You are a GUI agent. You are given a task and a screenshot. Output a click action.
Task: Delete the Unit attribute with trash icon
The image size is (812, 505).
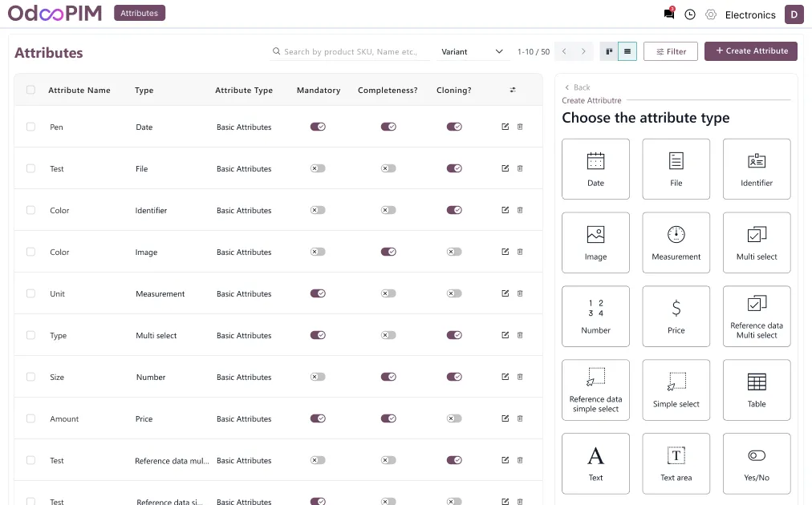coord(520,293)
